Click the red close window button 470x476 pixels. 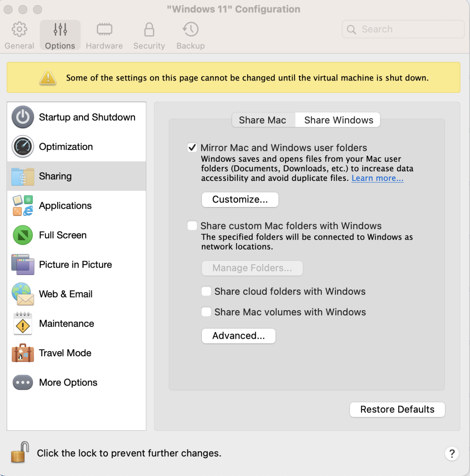click(x=8, y=9)
